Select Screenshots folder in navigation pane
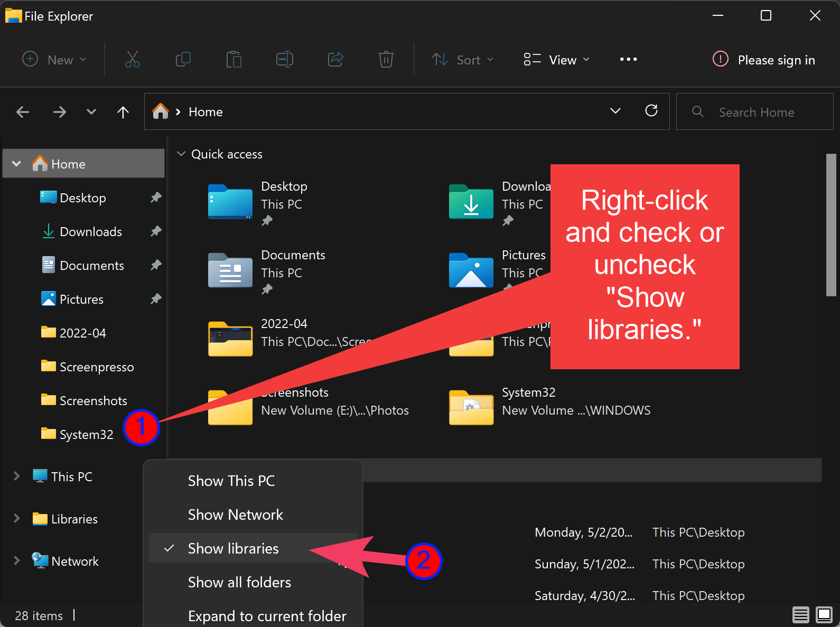Viewport: 840px width, 627px height. point(83,400)
